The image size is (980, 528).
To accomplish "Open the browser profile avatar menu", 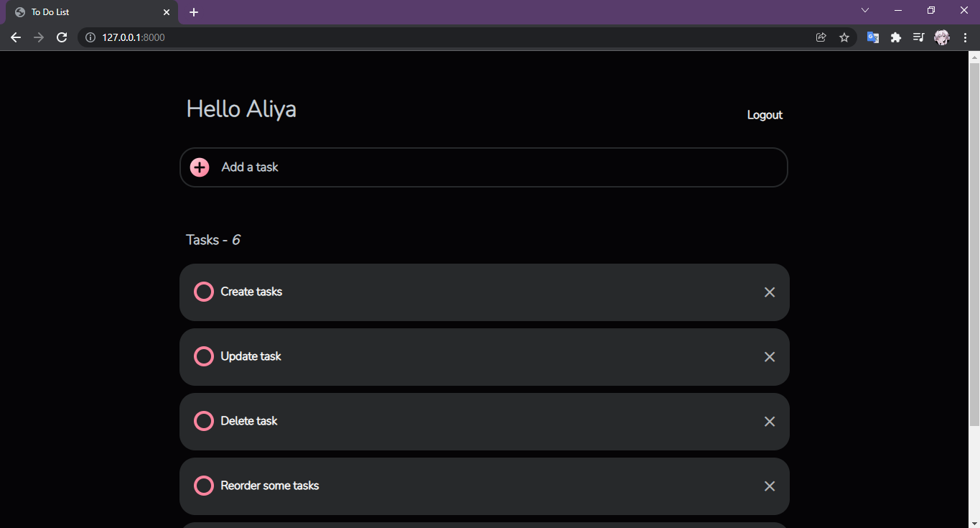I will tap(941, 37).
